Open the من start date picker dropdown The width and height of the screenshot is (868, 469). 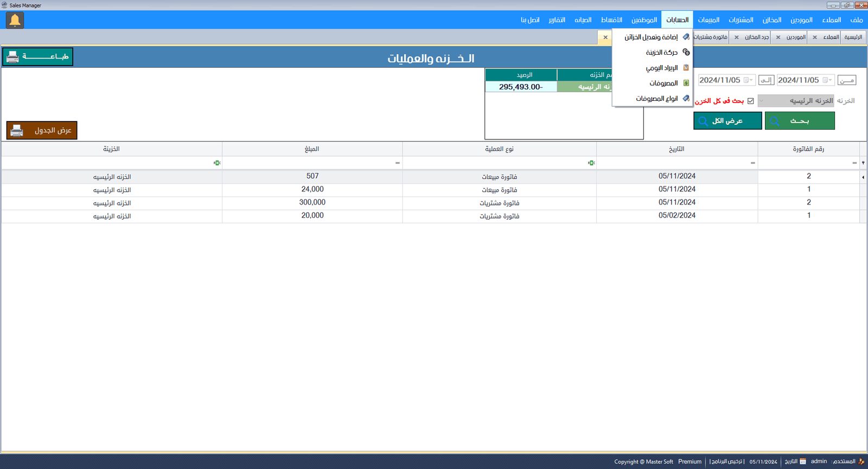(x=830, y=80)
